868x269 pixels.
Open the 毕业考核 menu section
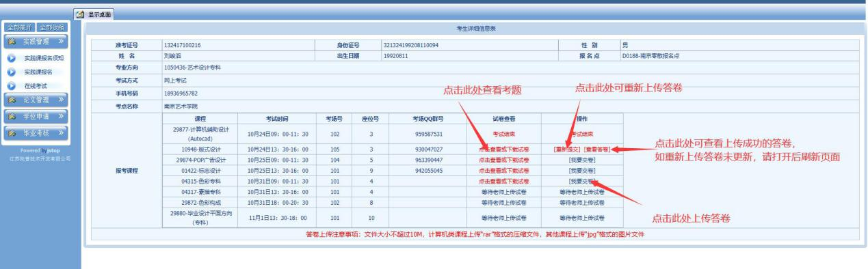tap(36, 132)
